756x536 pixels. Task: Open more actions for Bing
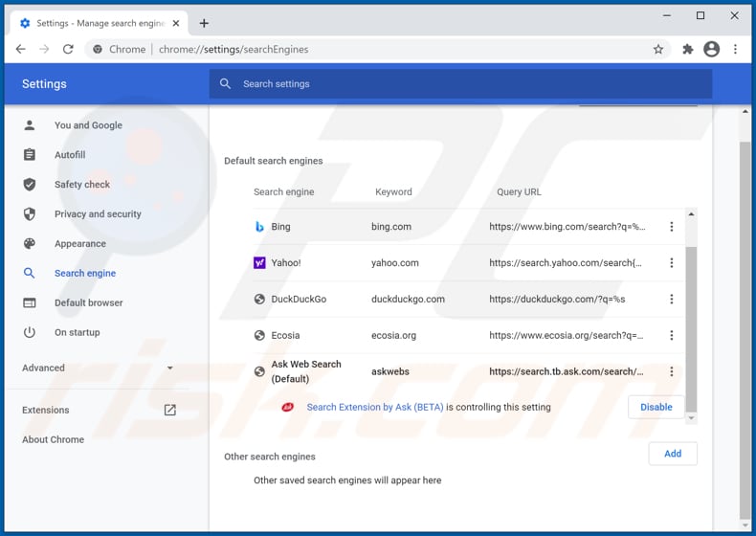672,227
